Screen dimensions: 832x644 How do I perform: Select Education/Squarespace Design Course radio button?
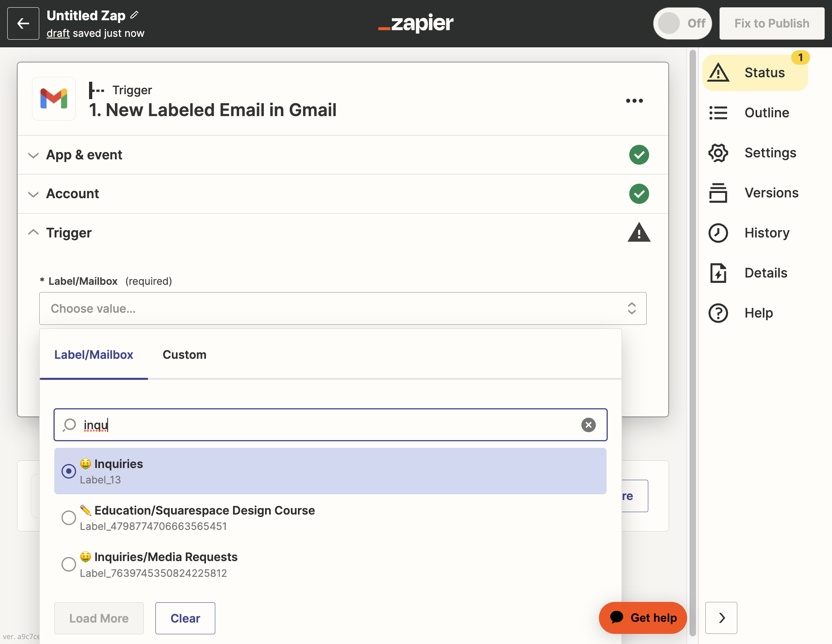click(x=68, y=517)
